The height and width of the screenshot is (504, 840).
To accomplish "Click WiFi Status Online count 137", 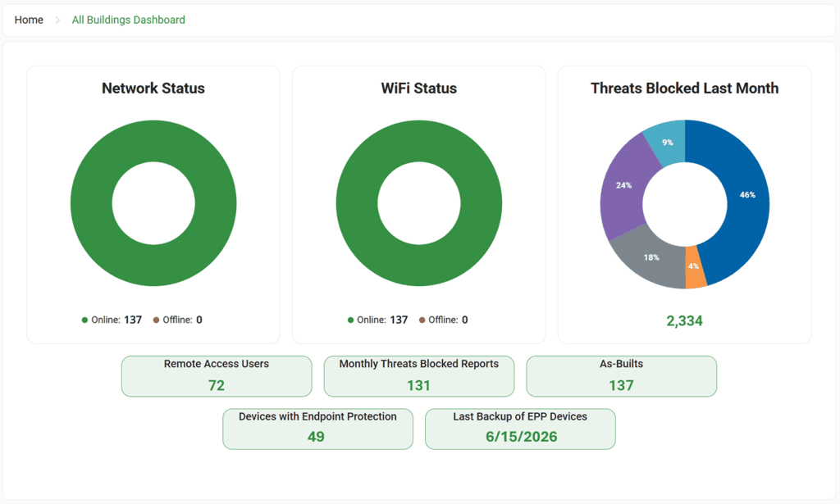I will tap(399, 320).
